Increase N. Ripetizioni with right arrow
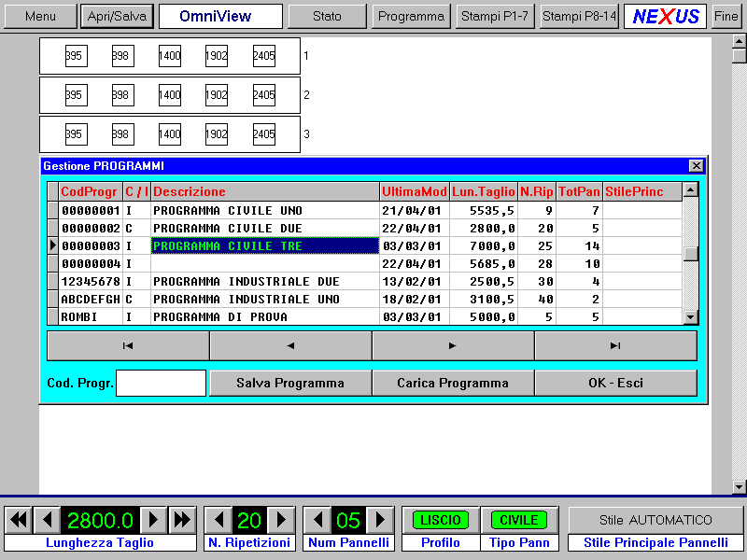The width and height of the screenshot is (747, 560). coord(281,520)
